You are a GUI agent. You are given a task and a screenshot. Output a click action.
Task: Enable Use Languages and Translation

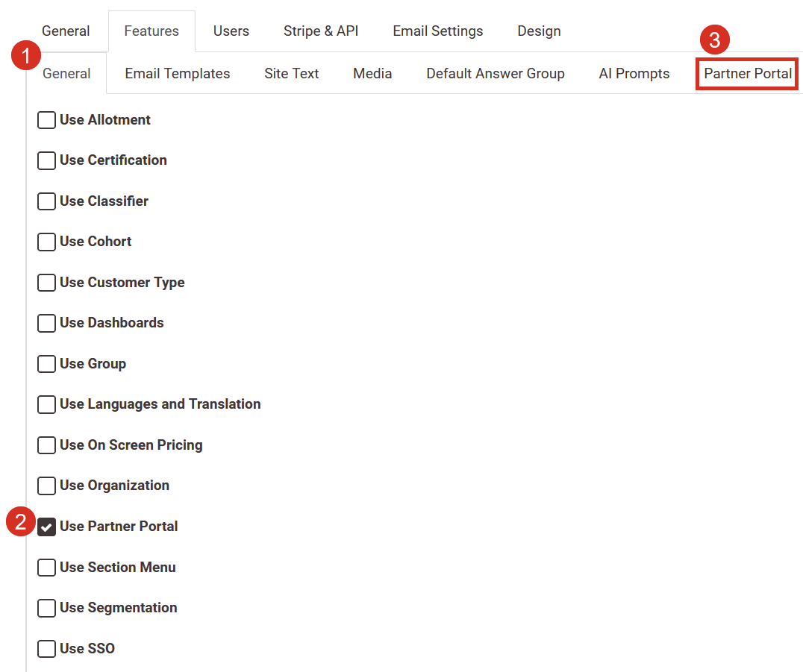(47, 404)
